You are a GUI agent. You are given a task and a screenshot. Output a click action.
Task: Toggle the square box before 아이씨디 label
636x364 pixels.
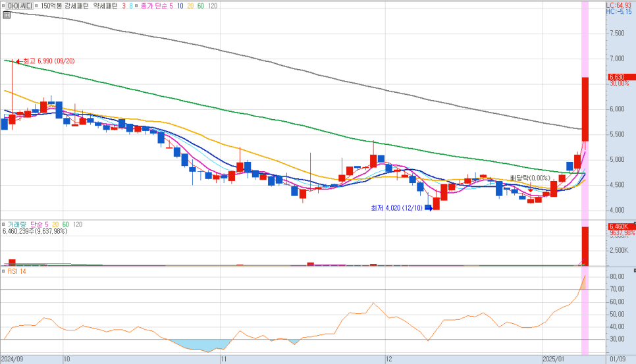[3, 6]
